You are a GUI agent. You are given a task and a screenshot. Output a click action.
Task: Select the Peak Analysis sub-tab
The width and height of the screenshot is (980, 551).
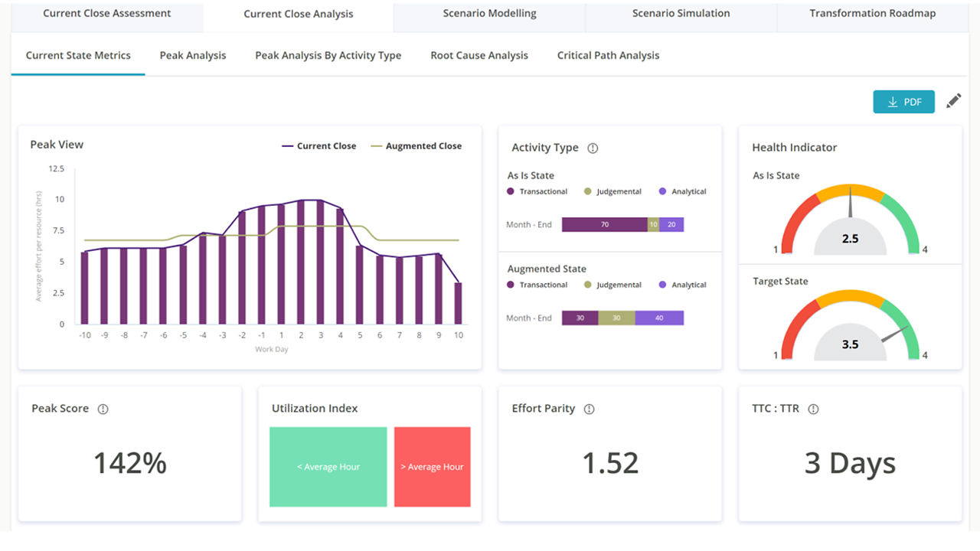(x=193, y=55)
